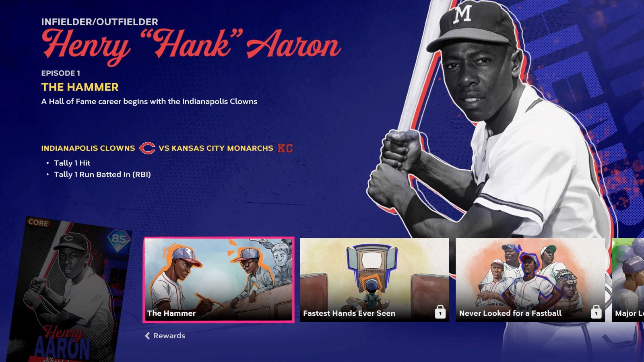Click the Indianapolis Clowns team name

tap(88, 148)
